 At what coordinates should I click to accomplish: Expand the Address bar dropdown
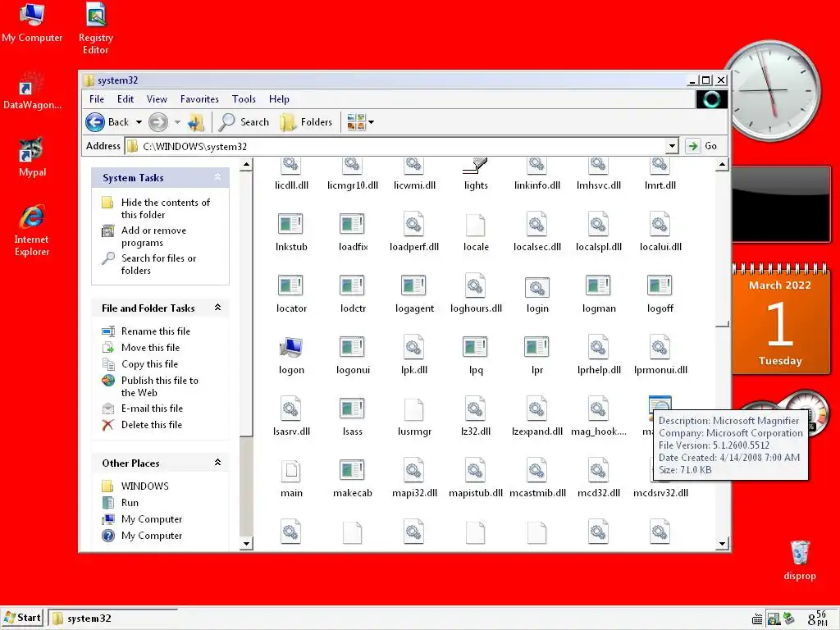pos(673,146)
